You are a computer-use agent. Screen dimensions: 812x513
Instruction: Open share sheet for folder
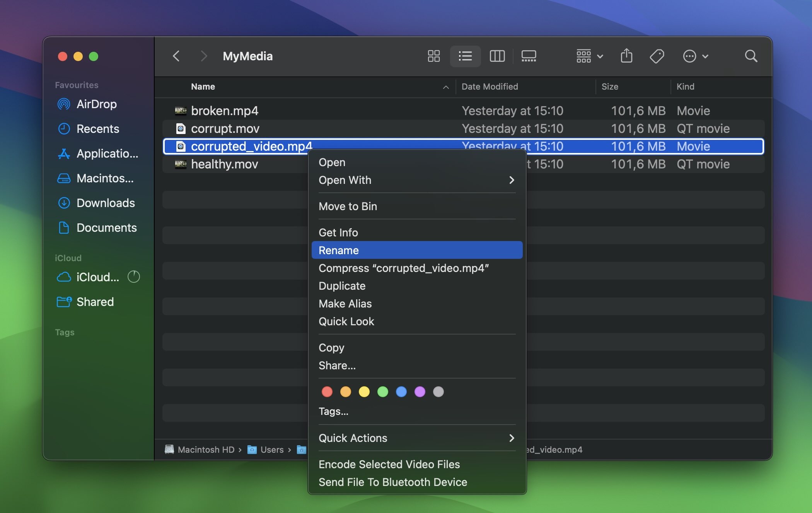pos(626,55)
